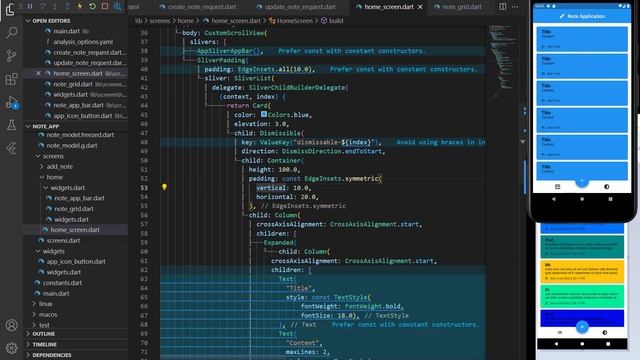This screenshot has height=360, width=640.
Task: Open editor More Actions ellipsis
Action: [x=515, y=7]
